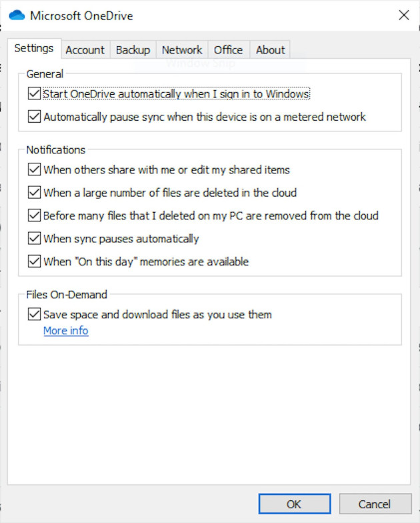The width and height of the screenshot is (420, 523).
Task: Close the Microsoft OneDrive dialog window
Action: pos(403,15)
